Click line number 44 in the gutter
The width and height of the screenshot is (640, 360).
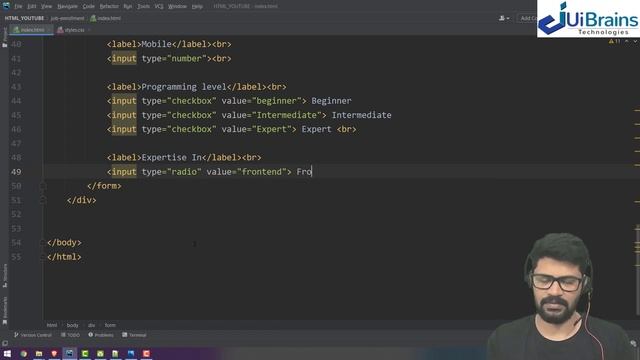[16, 101]
